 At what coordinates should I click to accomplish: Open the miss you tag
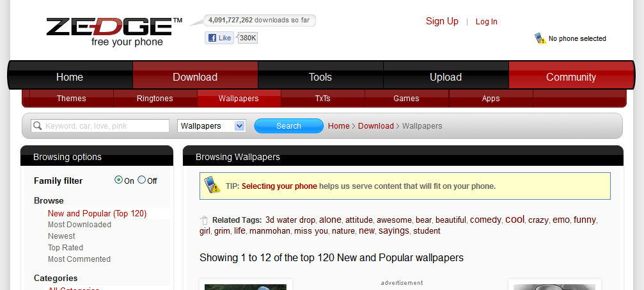(311, 230)
